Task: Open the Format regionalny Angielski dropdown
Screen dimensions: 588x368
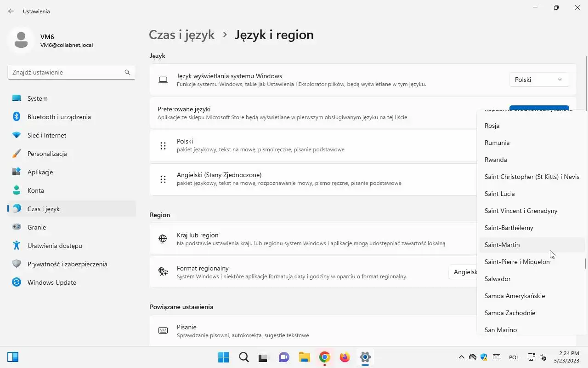Action: pos(463,272)
